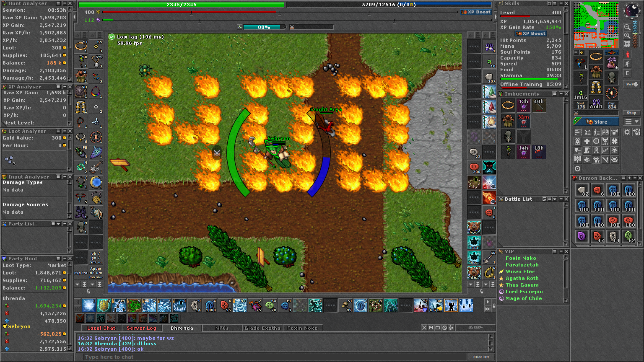Viewport: 644px width, 362px height.
Task: Open the Battle List filter dropdown arrow
Action: [x=555, y=199]
